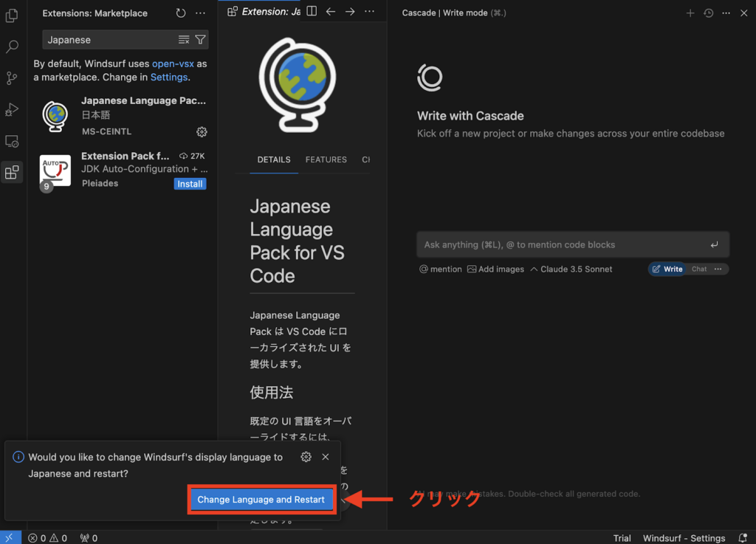Screen dimensions: 756x544
Task: Refresh the Extensions Marketplace list
Action: 181,13
